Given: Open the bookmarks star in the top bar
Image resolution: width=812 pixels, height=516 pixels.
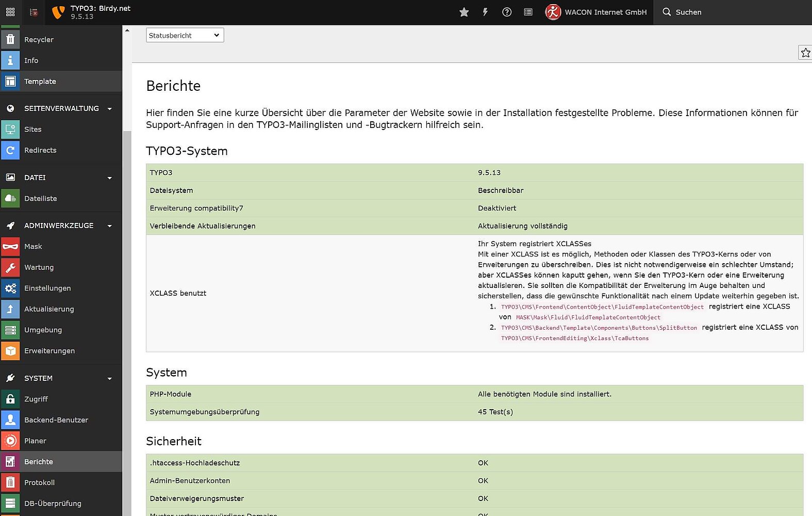Looking at the screenshot, I should (464, 12).
